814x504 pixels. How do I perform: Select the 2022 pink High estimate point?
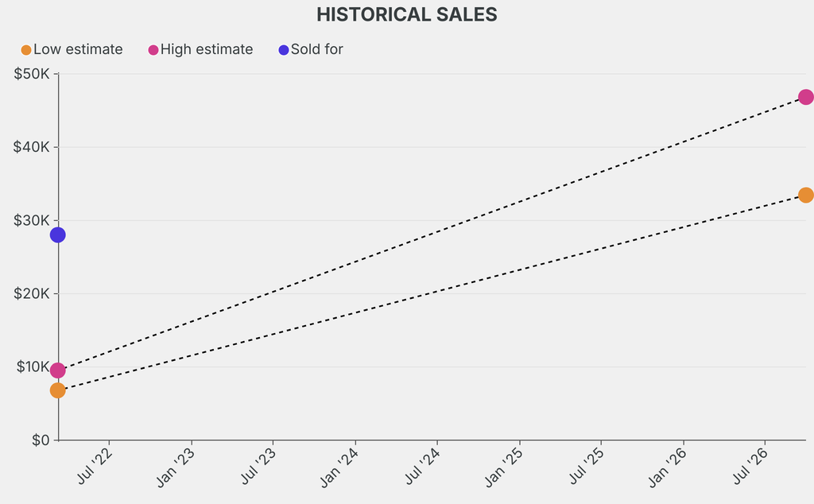(x=57, y=370)
